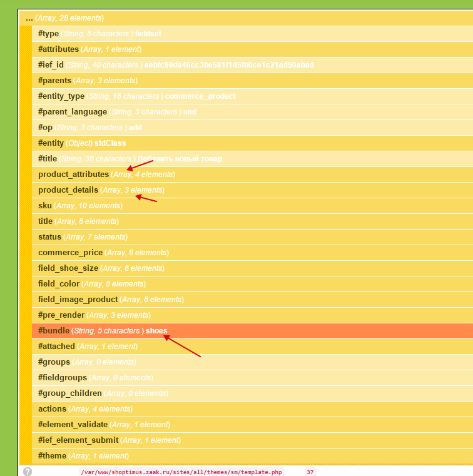Expand the #entity stdClass object
The height and width of the screenshot is (476, 473).
click(51, 143)
